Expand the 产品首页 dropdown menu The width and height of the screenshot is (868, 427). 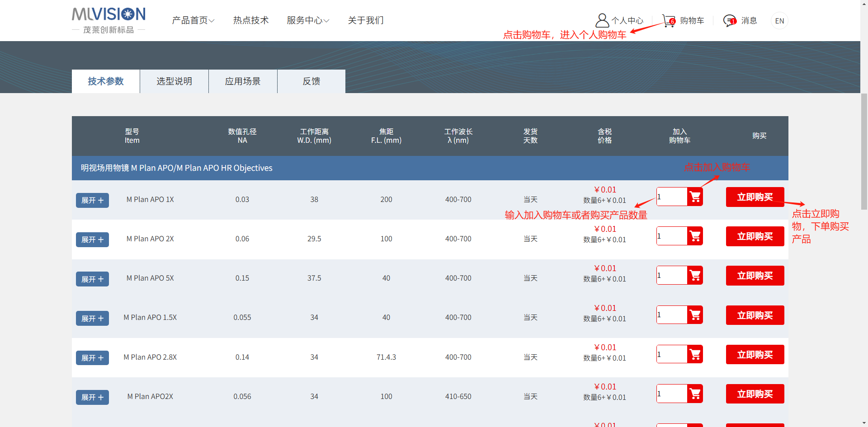[193, 20]
